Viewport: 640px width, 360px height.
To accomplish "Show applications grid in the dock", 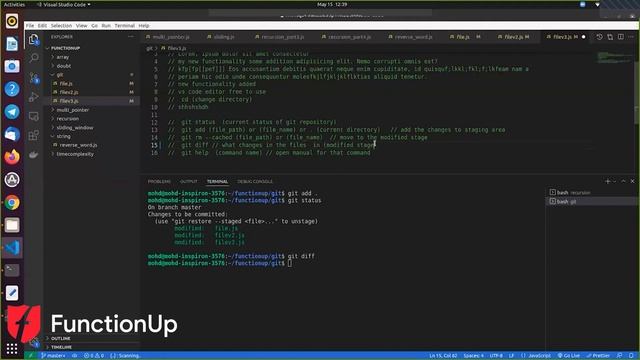I will point(12,349).
